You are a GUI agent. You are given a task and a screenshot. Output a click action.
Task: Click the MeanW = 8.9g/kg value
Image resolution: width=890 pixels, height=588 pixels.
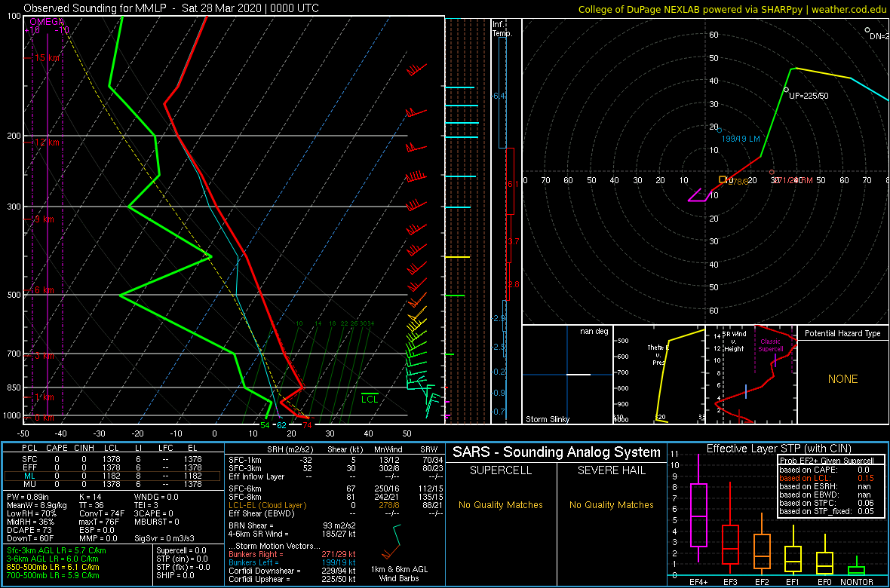[38, 506]
